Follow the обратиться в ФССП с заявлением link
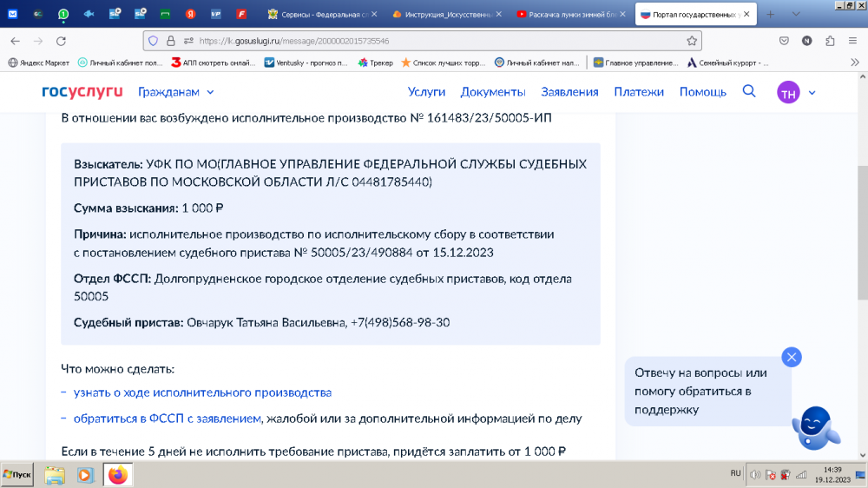The height and width of the screenshot is (488, 868). point(167,419)
